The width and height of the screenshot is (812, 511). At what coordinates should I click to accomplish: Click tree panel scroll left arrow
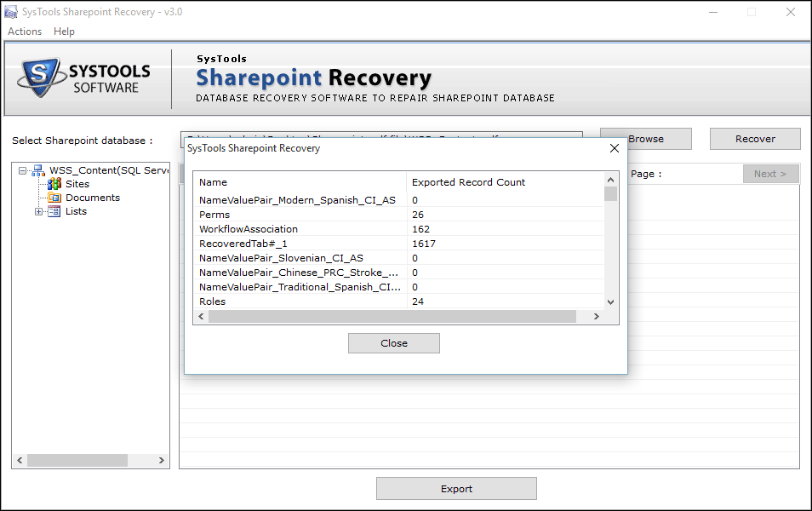point(20,460)
